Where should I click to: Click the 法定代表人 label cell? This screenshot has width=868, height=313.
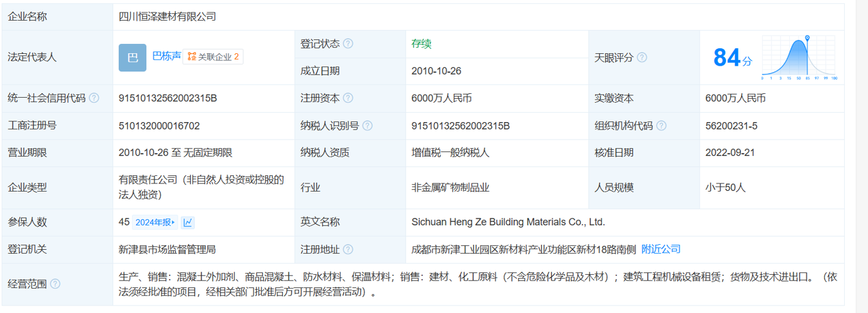click(x=57, y=58)
